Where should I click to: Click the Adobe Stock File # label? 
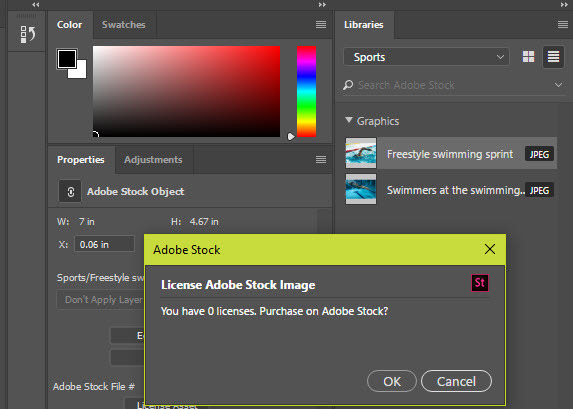(x=94, y=386)
